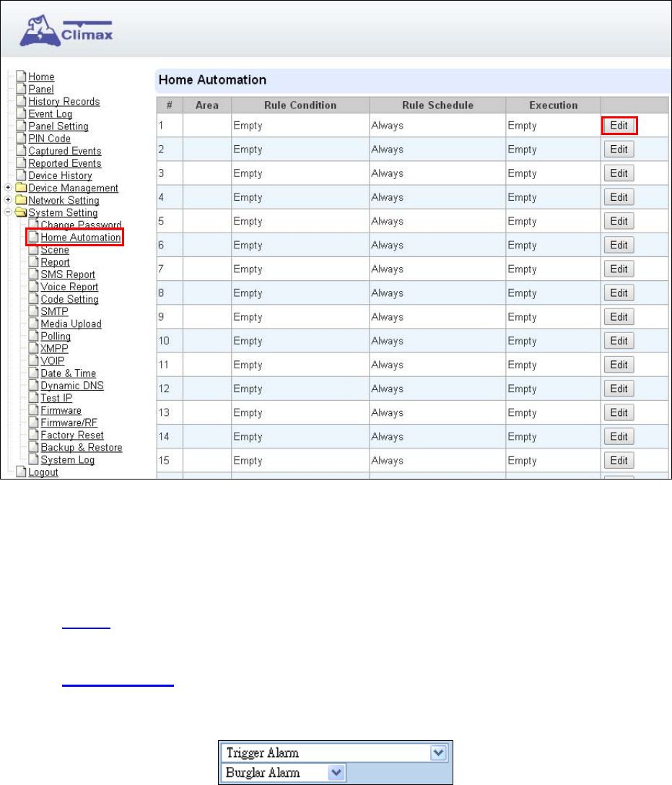
Task: Open the System Log link
Action: click(67, 459)
